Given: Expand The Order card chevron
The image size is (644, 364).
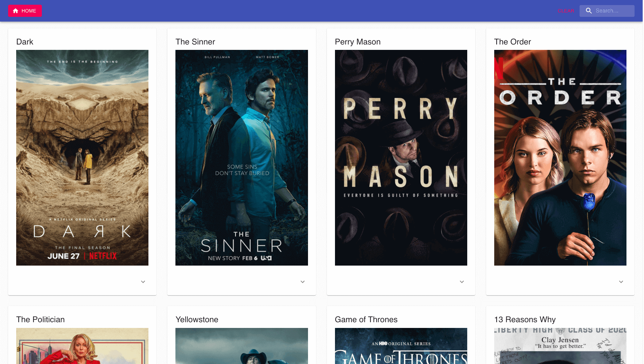Looking at the screenshot, I should click(x=621, y=282).
